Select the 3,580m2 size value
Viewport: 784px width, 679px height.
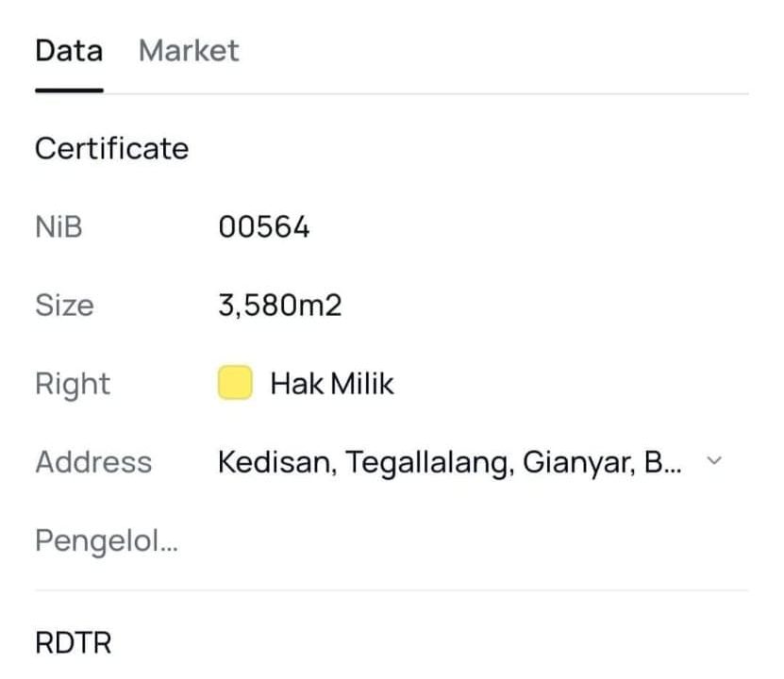coord(279,306)
